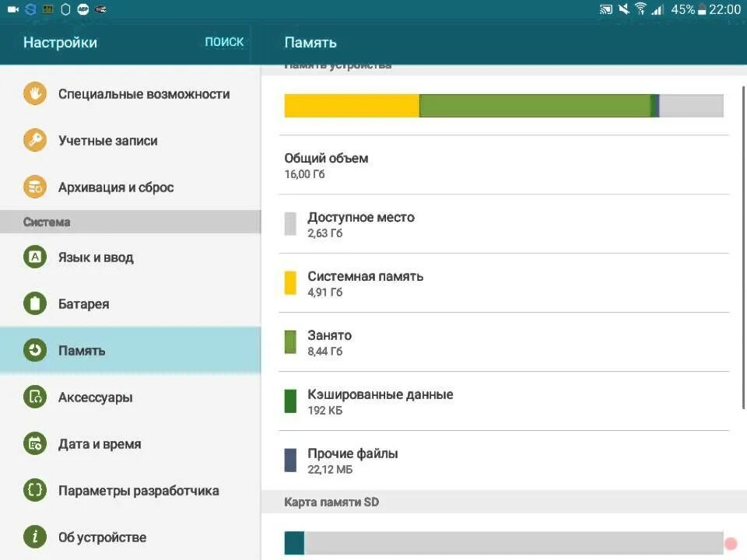Screen dimensions: 747x560
Task: Open Батарея settings
Action: [x=131, y=304]
